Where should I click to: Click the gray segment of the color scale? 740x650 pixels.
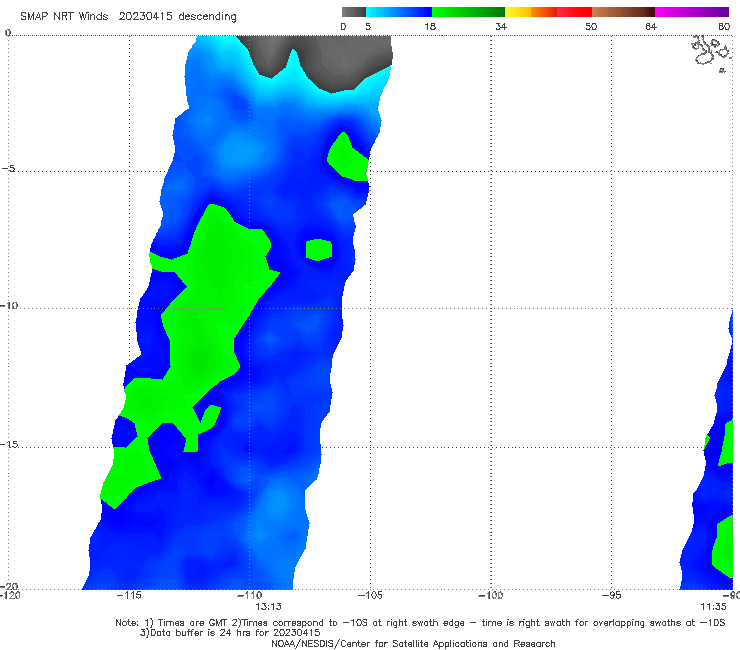[x=353, y=12]
